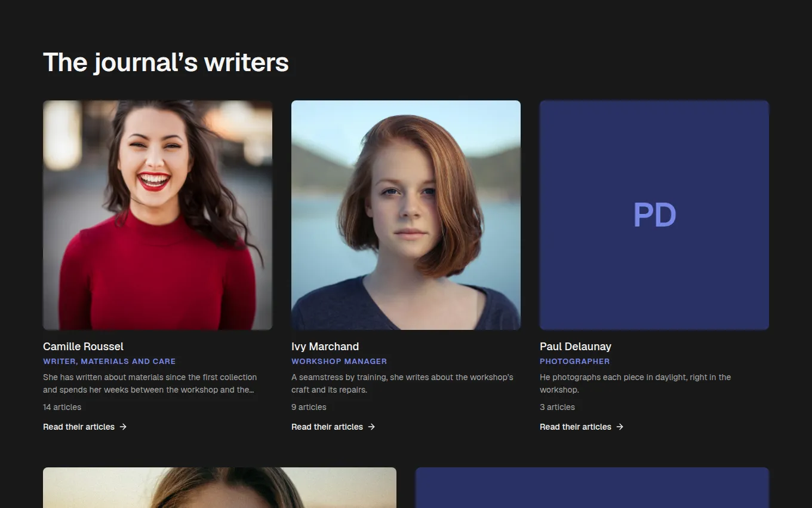Click the "Writer, Materials and Care" role label
Viewport: 812px width, 508px height.
(x=109, y=362)
